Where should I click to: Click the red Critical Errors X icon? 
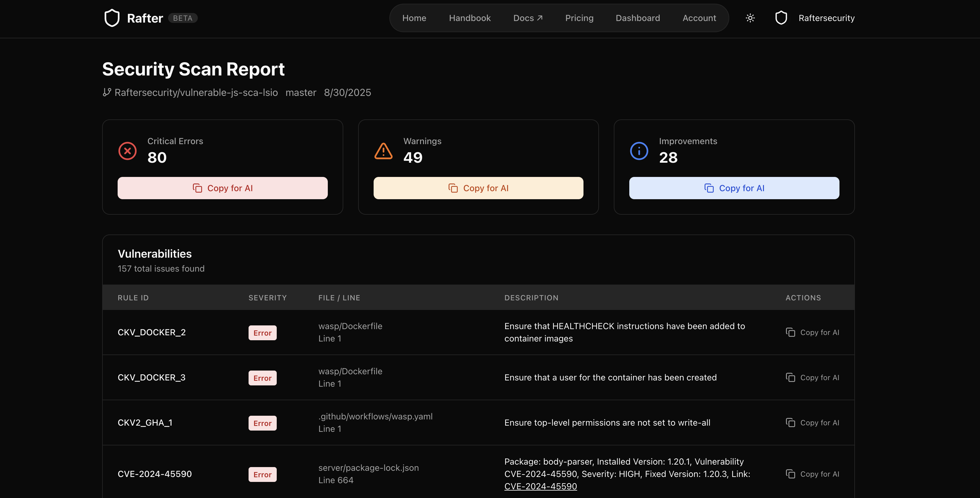pyautogui.click(x=128, y=151)
